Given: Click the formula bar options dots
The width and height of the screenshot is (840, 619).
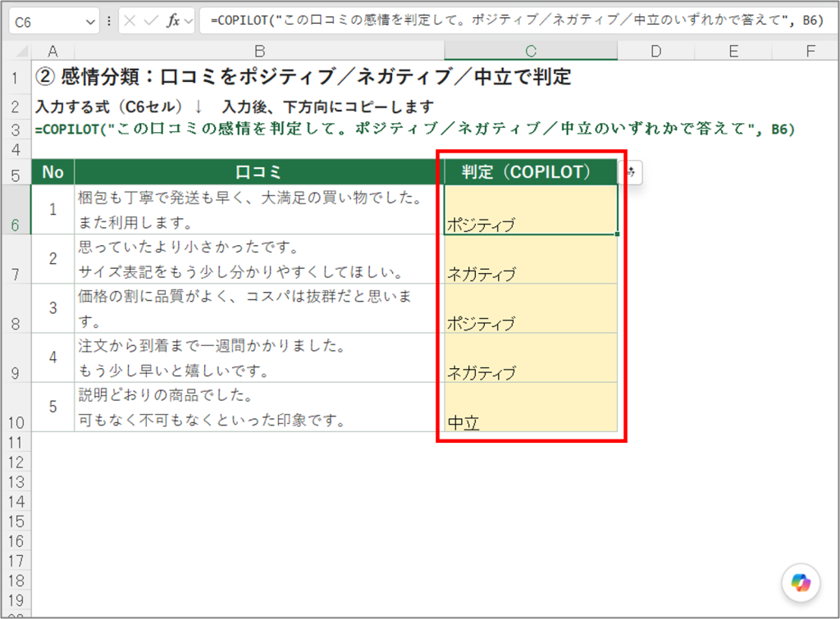Looking at the screenshot, I should pos(109,20).
